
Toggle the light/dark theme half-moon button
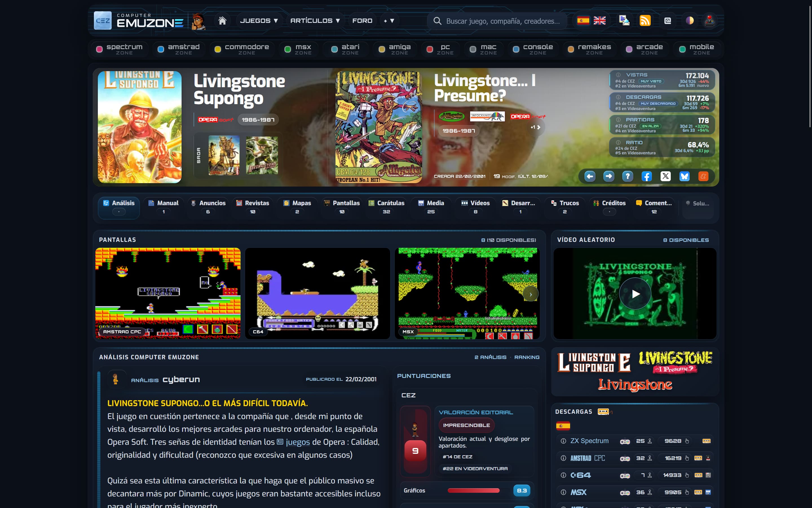690,21
